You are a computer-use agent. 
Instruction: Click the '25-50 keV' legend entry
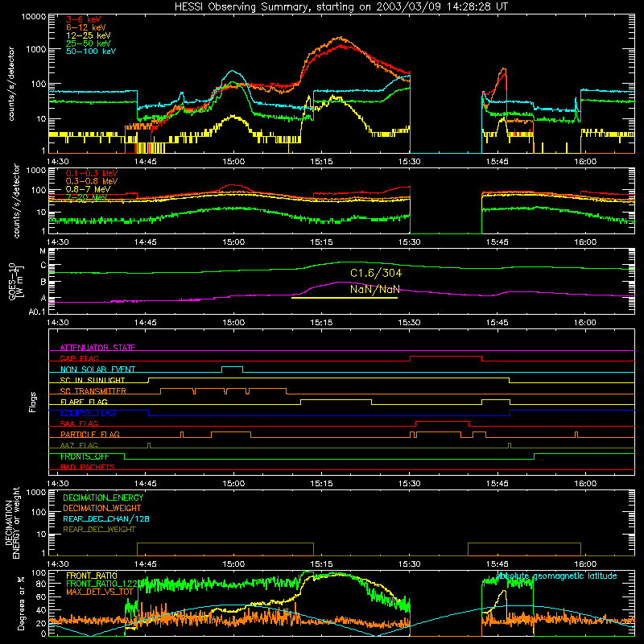click(x=89, y=43)
